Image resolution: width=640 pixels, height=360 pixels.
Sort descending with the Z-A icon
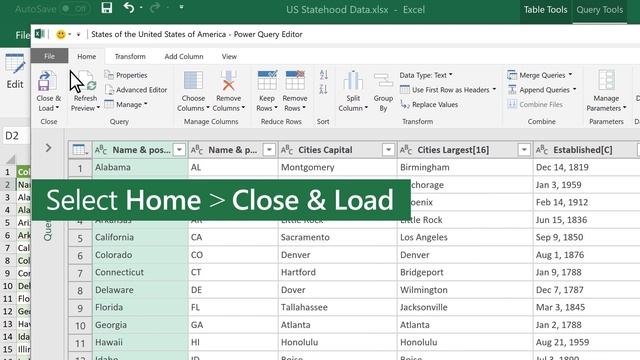(324, 89)
